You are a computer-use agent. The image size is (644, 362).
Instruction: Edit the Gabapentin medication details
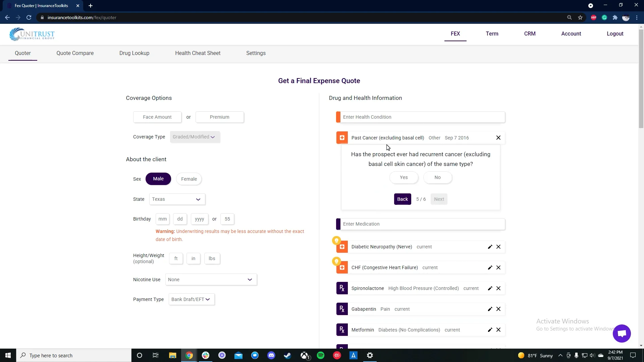490,309
